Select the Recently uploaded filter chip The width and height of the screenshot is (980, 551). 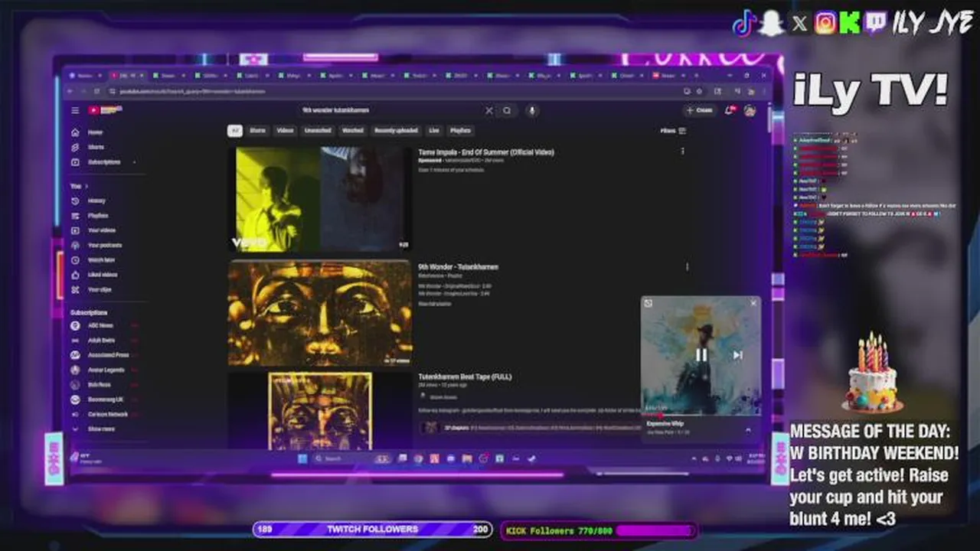[396, 131]
